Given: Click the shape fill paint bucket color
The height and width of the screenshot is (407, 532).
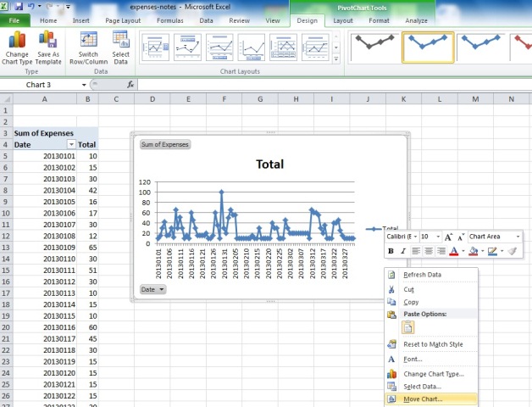Looking at the screenshot, I should tap(474, 251).
